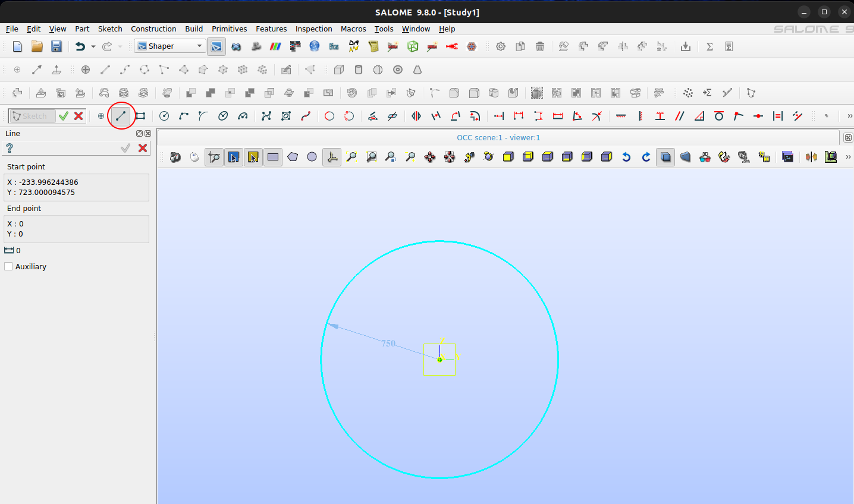The width and height of the screenshot is (854, 504).
Task: Toggle enable selection in viewer
Action: point(253,157)
